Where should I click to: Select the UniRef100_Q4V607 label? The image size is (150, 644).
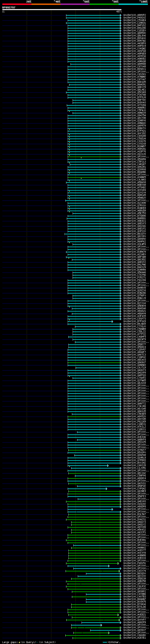(135, 630)
